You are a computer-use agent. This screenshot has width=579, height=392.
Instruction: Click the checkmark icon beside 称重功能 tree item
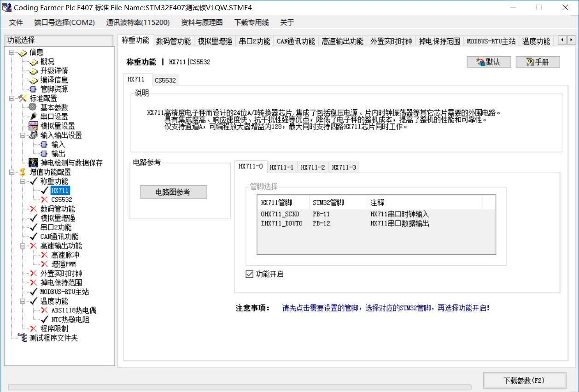[33, 181]
